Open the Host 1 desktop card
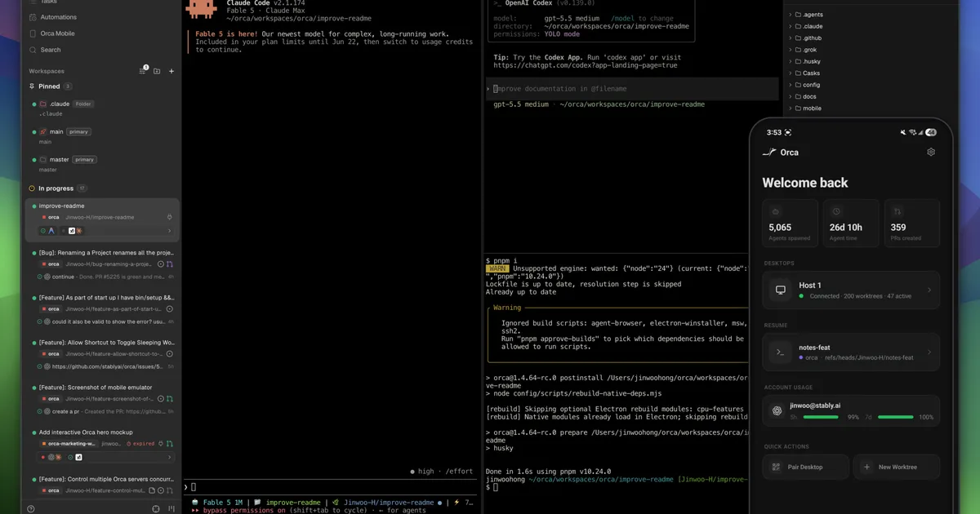Image resolution: width=980 pixels, height=514 pixels. click(851, 290)
